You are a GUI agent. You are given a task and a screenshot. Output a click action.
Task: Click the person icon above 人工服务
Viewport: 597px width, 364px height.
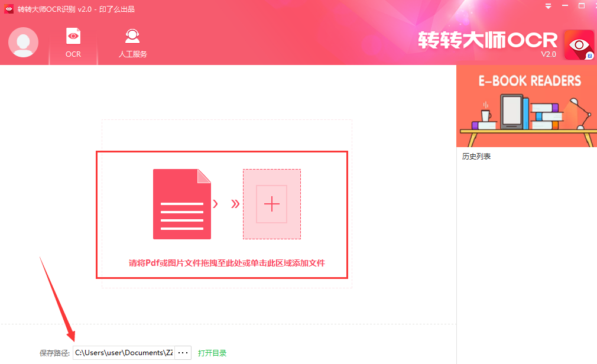click(x=132, y=37)
